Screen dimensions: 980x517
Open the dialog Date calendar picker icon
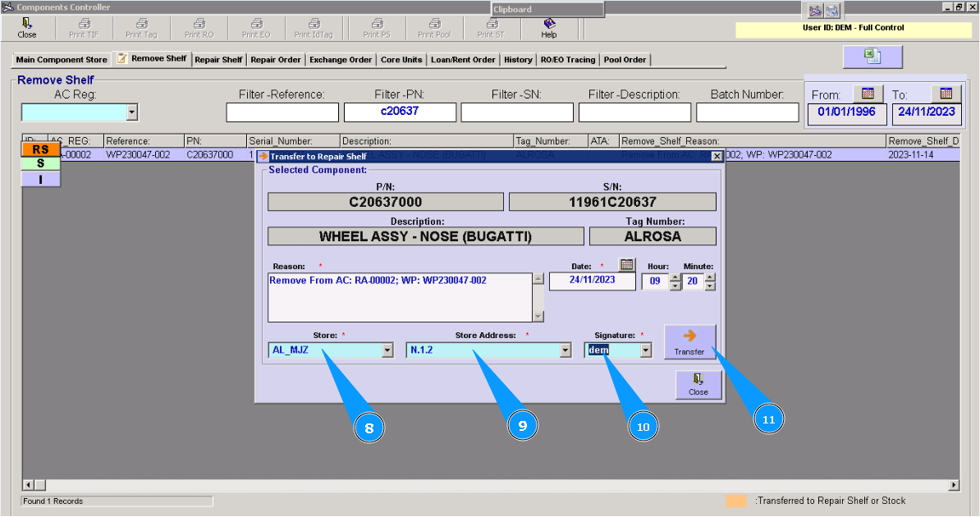click(x=627, y=264)
